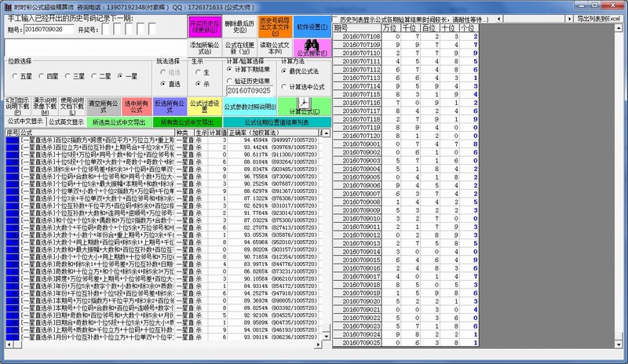Click the 期号 column header in history list
This screenshot has width=628, height=364.
pyautogui.click(x=355, y=27)
